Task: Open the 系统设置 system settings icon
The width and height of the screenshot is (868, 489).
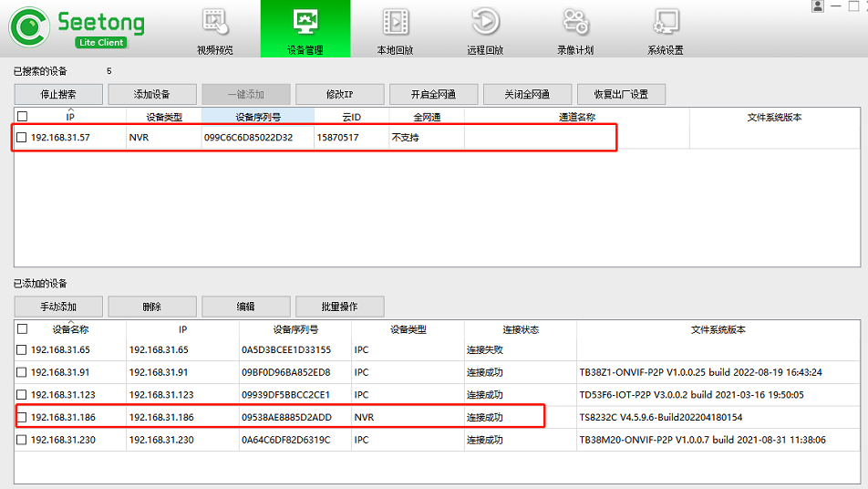Action: (x=666, y=22)
